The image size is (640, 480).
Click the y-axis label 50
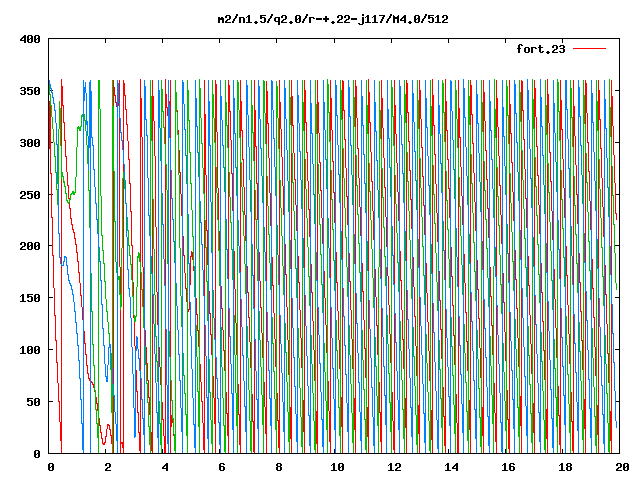[x=33, y=402]
